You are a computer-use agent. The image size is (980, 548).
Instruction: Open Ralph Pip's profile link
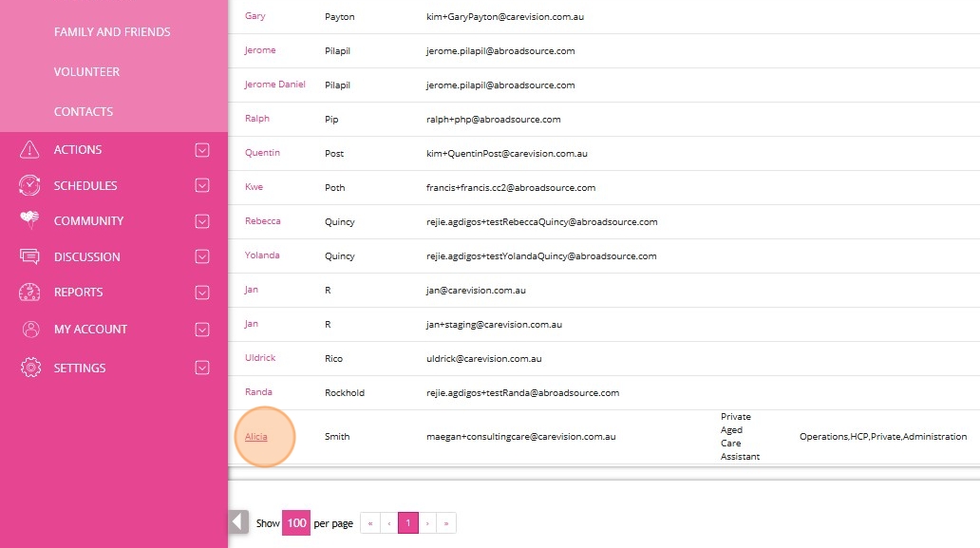tap(257, 119)
